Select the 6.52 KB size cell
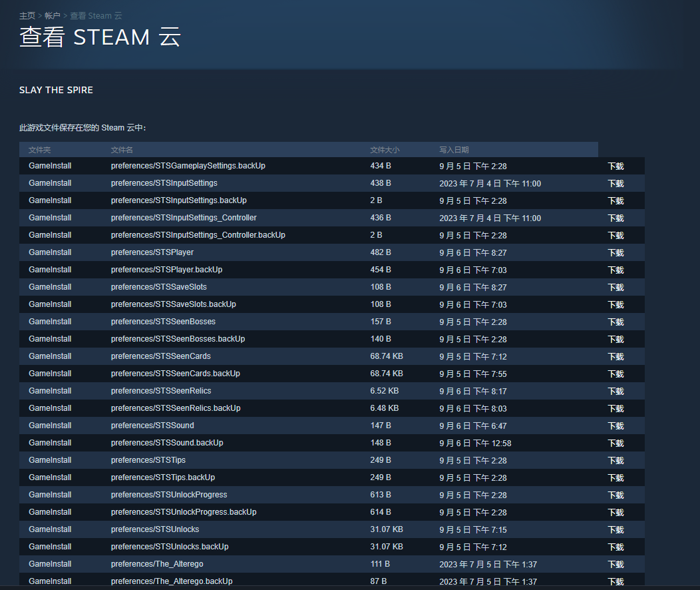Viewport: 700px width, 590px height. point(385,391)
